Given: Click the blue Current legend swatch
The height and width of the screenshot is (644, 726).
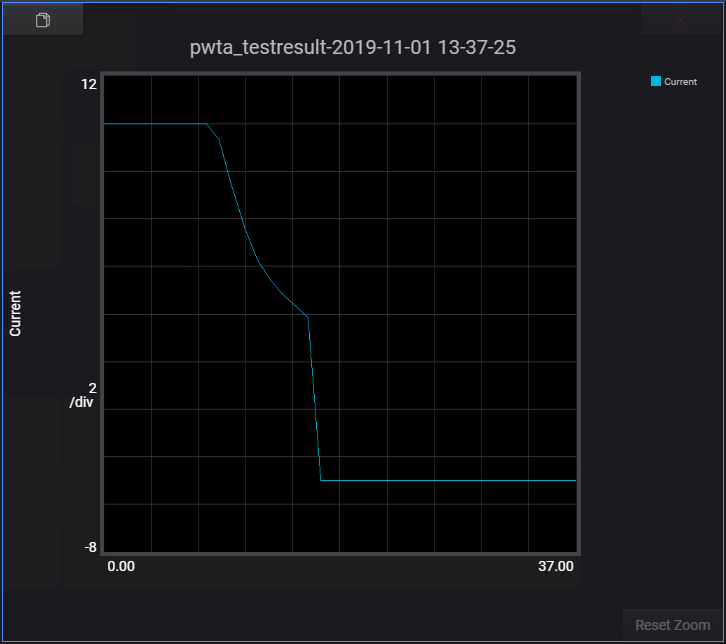Looking at the screenshot, I should point(656,81).
